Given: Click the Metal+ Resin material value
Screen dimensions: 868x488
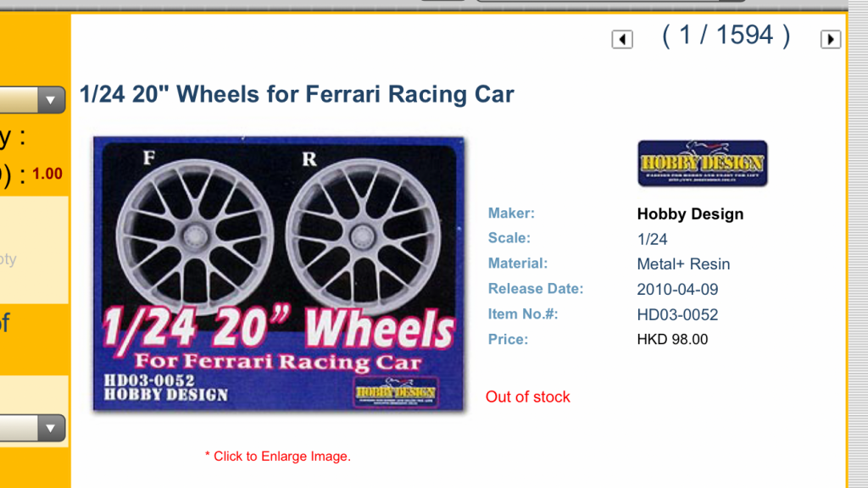Looking at the screenshot, I should coord(683,264).
